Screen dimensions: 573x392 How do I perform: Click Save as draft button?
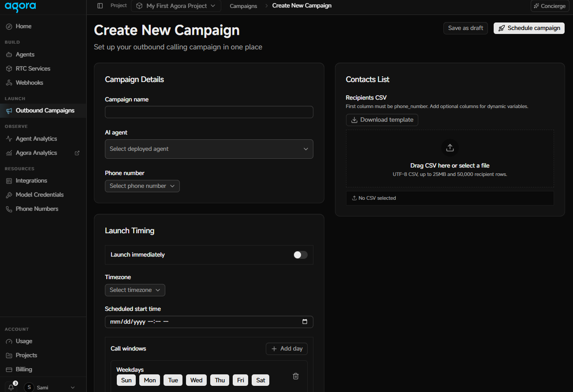pyautogui.click(x=465, y=28)
